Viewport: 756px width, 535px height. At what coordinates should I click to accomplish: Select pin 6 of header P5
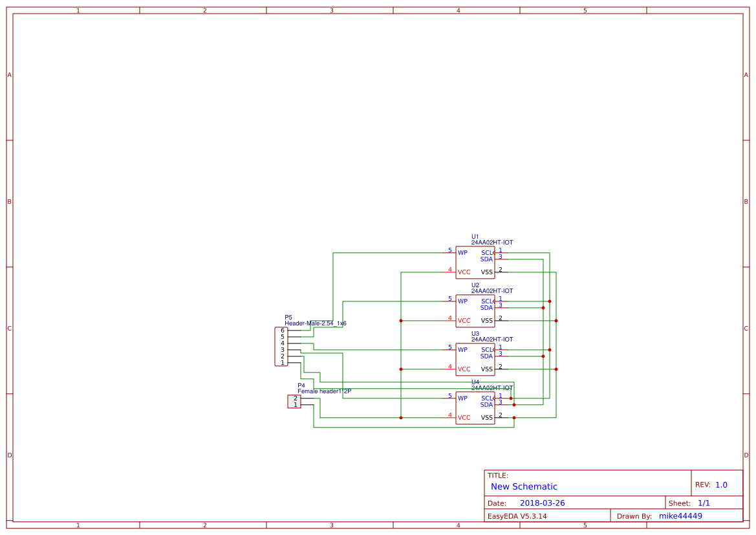pyautogui.click(x=283, y=331)
